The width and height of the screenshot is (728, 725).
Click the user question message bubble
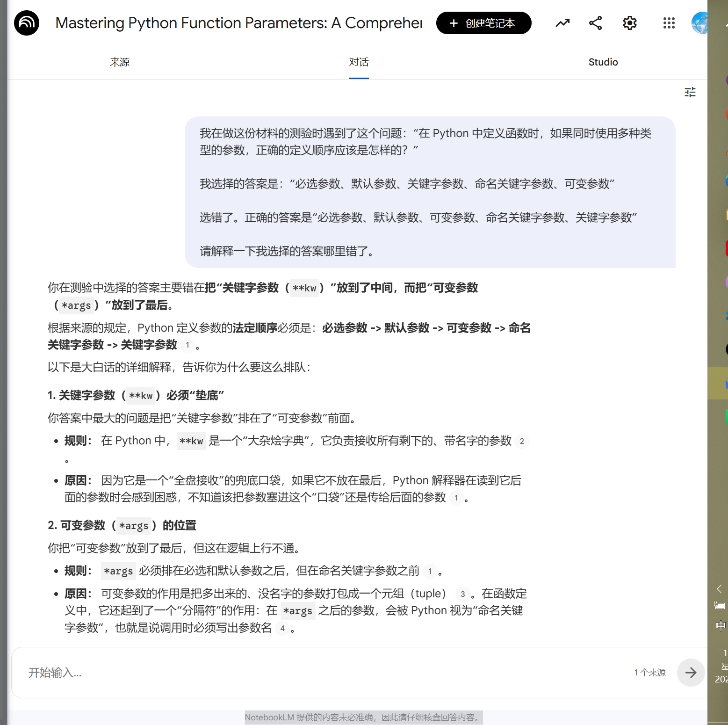click(x=430, y=192)
